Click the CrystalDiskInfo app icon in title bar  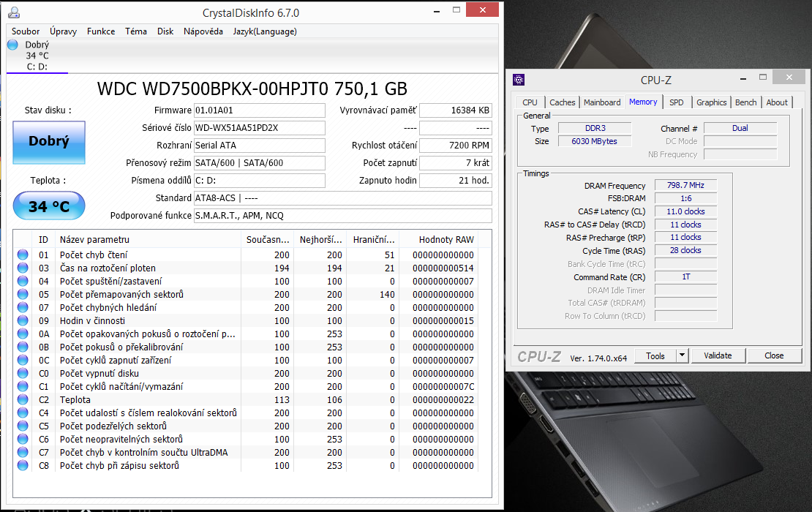coord(13,13)
